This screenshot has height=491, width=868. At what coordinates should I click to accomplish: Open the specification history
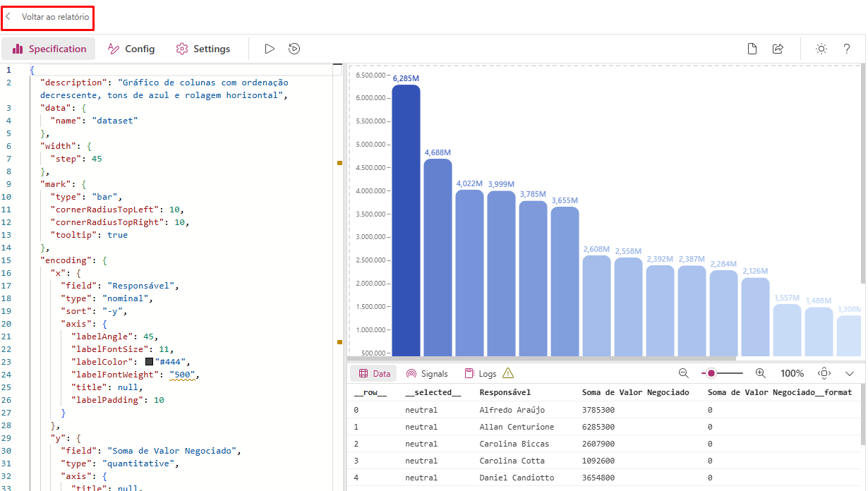pos(294,48)
